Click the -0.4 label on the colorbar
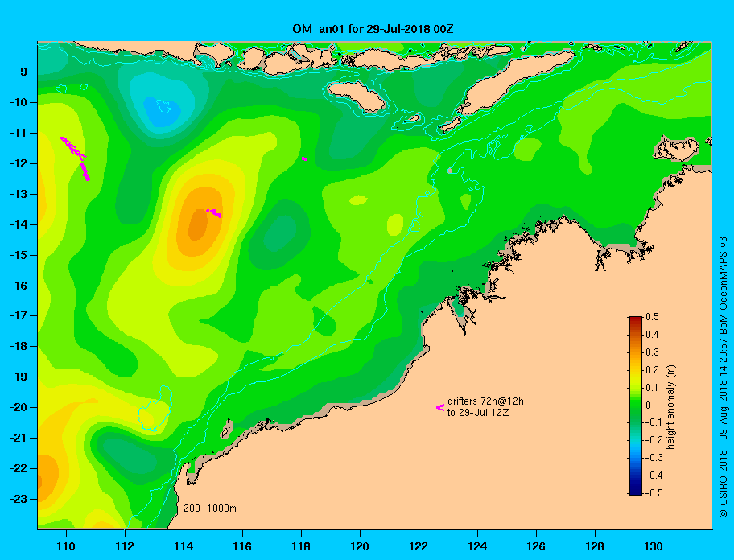 tap(654, 476)
